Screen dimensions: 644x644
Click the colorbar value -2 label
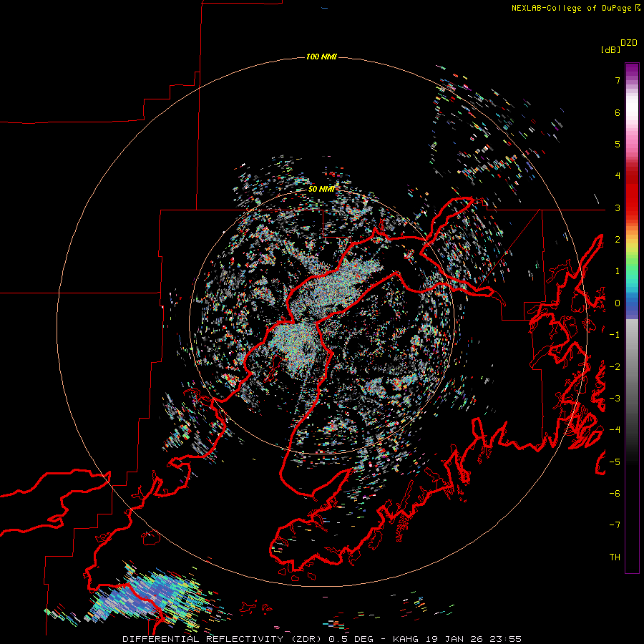tap(615, 366)
